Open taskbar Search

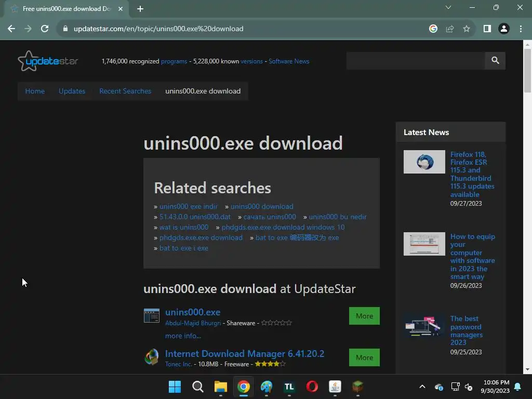[197, 387]
